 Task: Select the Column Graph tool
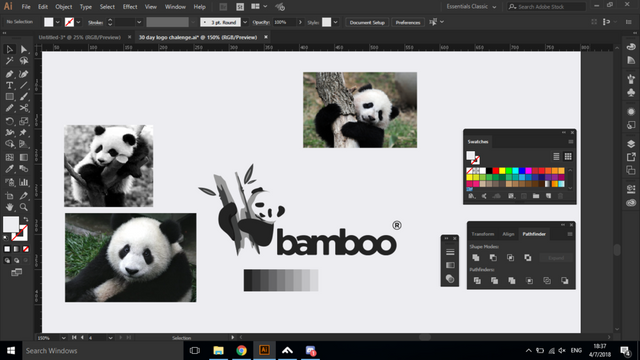pyautogui.click(x=24, y=182)
